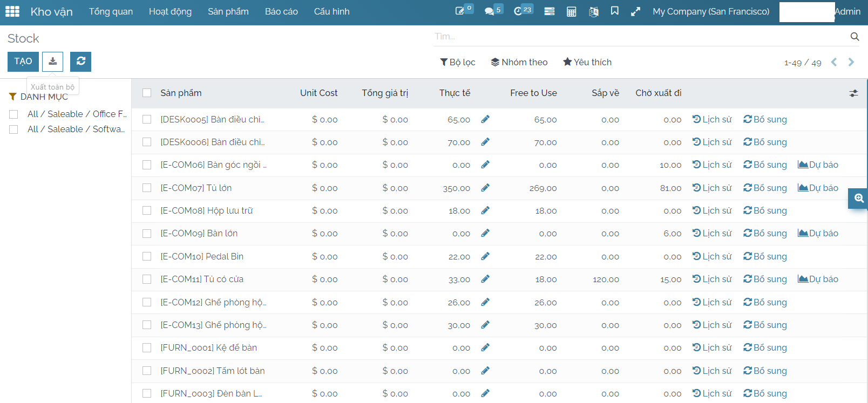Open the conversations chat icon

490,11
